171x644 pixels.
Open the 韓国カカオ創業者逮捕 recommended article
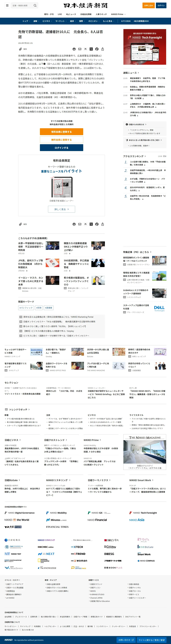pyautogui.click(x=76, y=247)
